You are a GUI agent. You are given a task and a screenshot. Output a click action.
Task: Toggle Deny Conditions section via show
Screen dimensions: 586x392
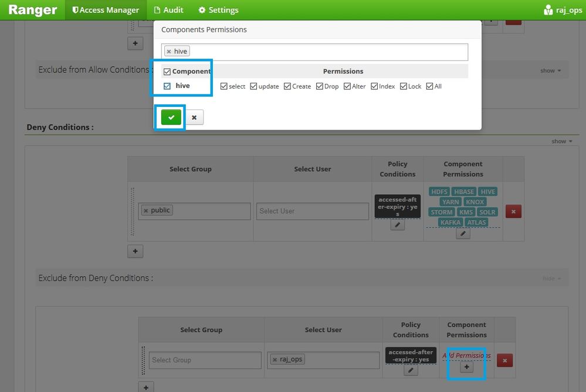562,141
